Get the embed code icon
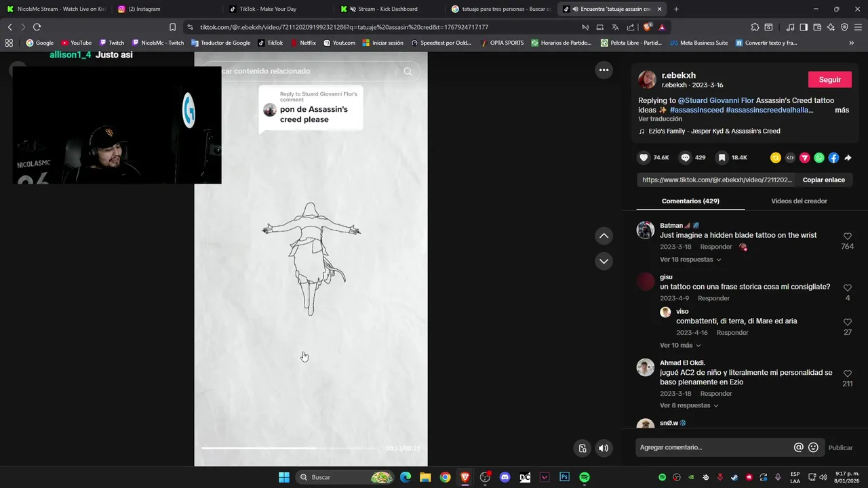 790,158
